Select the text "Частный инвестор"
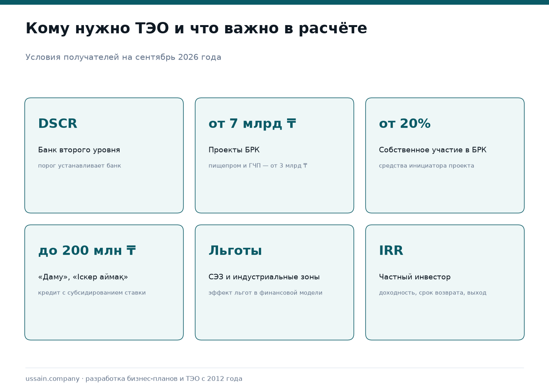 [414, 277]
